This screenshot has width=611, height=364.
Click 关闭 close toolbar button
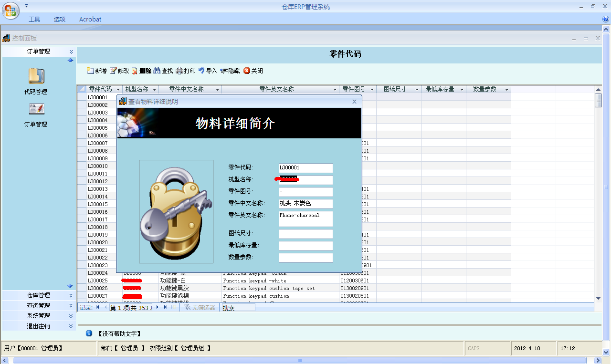click(253, 71)
